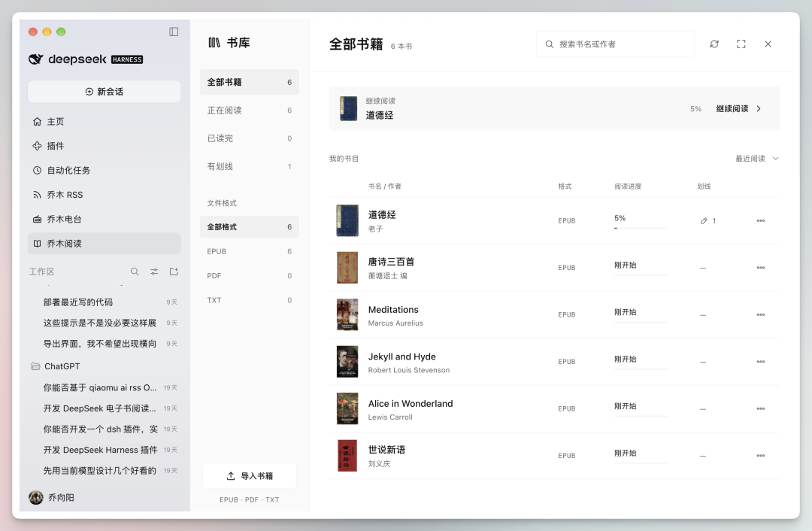
Task: Open more options for Meditations
Action: point(761,314)
